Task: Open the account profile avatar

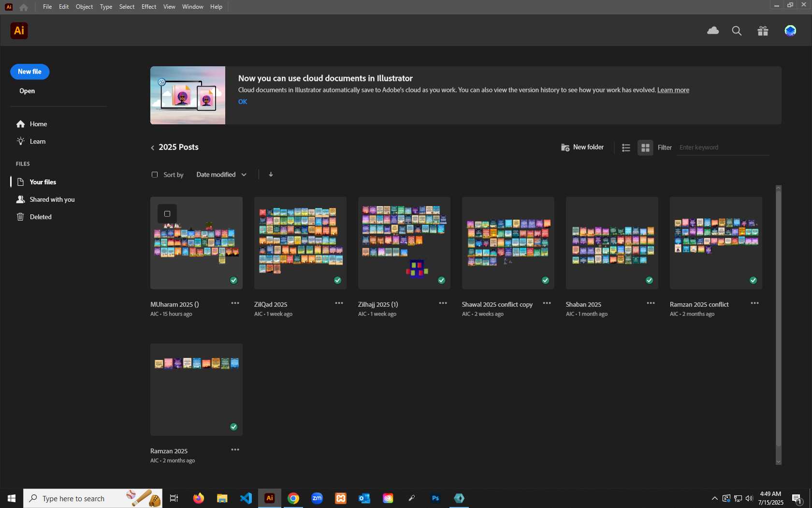Action: [x=790, y=31]
